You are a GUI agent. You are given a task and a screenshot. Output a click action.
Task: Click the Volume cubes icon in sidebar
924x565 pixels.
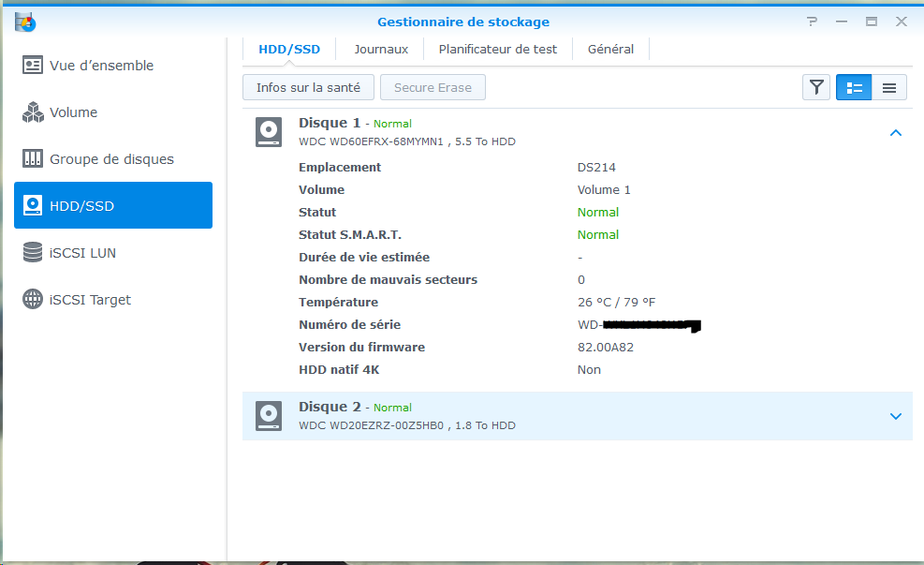(x=33, y=112)
